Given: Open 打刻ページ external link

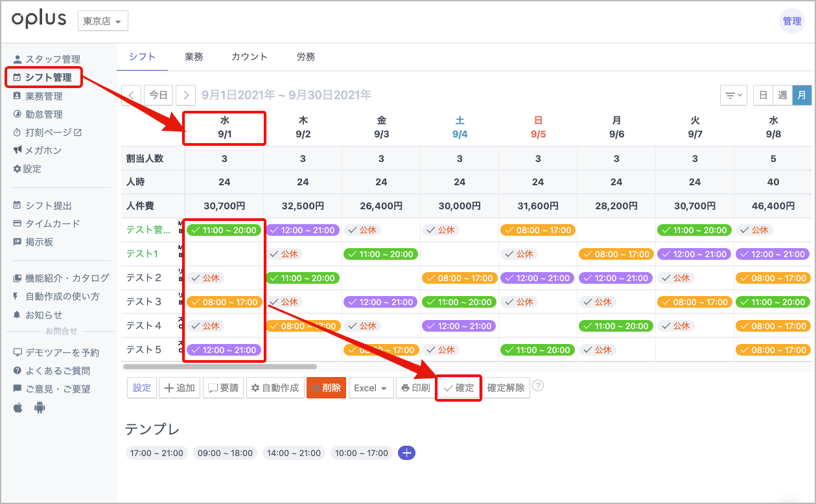Looking at the screenshot, I should (48, 132).
